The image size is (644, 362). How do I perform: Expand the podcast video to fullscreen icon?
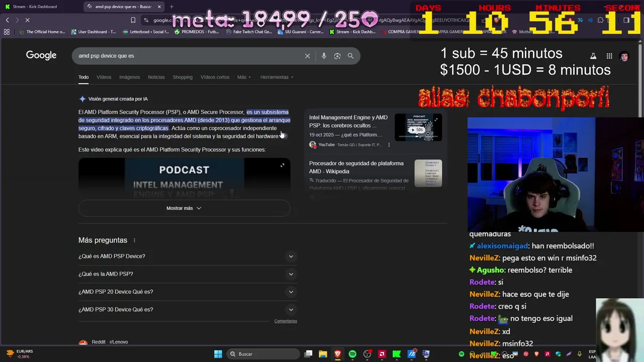[282, 165]
